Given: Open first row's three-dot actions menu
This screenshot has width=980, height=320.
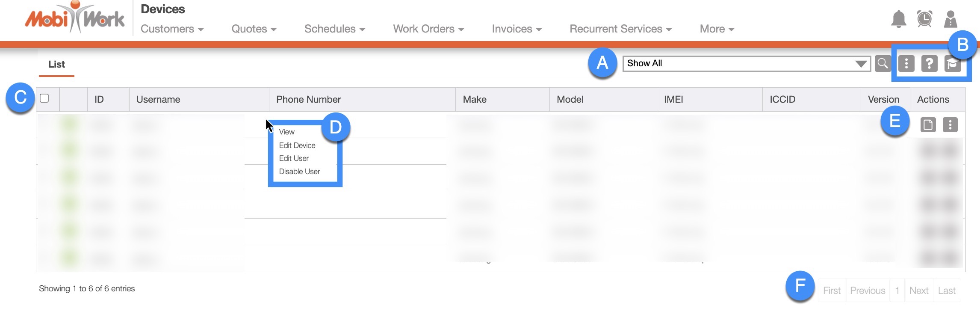Looking at the screenshot, I should click(950, 125).
